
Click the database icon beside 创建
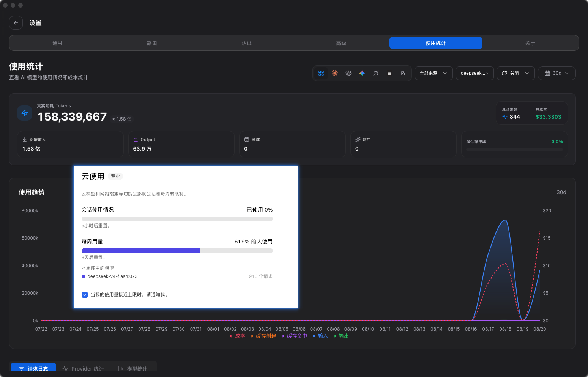(x=247, y=140)
